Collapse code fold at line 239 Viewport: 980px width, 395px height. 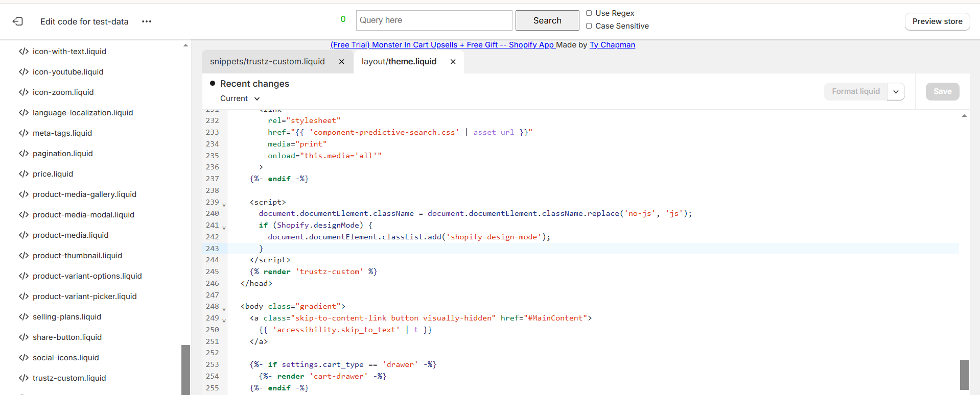pos(224,205)
